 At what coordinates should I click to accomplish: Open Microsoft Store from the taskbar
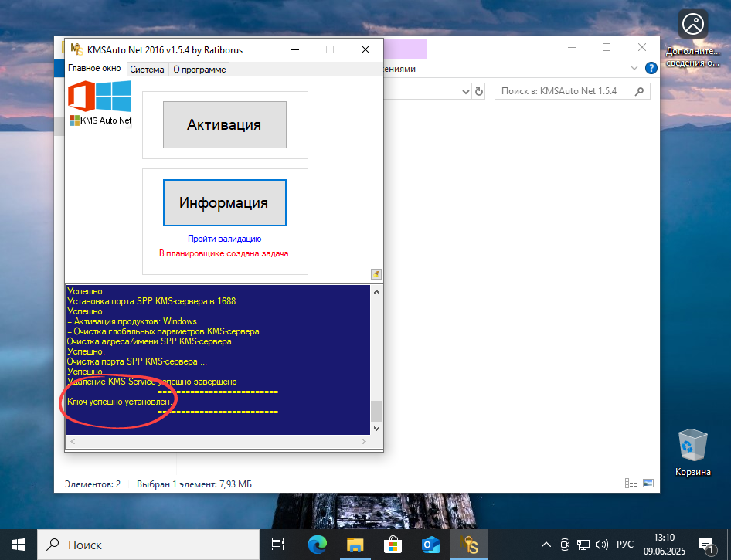[393, 545]
